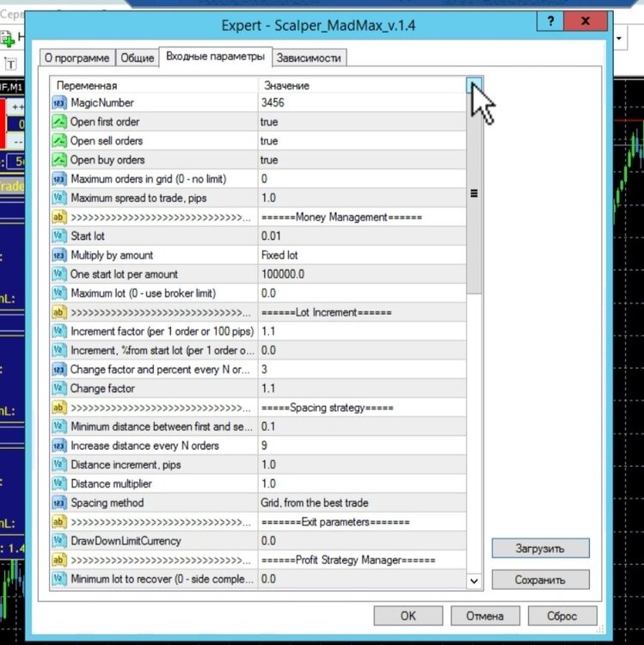Click the icon beside Distance increment, pips
The height and width of the screenshot is (645, 644).
58,464
